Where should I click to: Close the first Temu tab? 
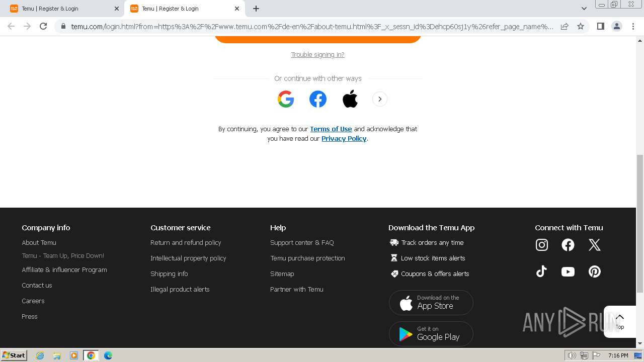117,9
